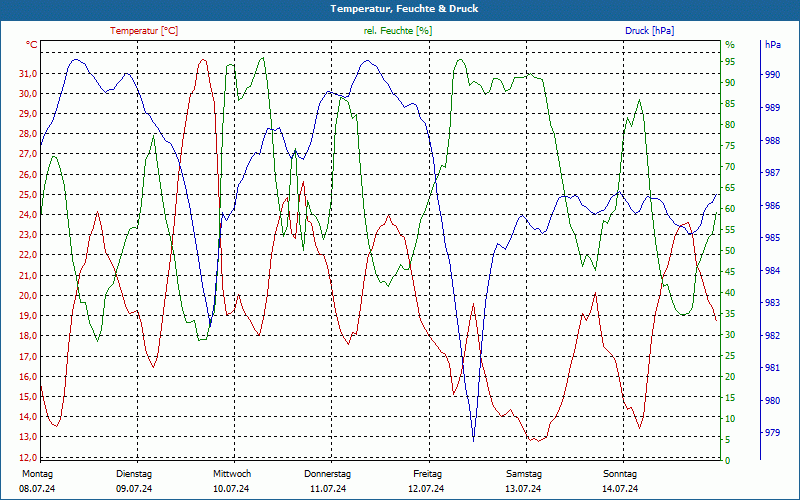This screenshot has height=500, width=800.
Task: Click the green '85' humidity axis tick
Action: click(730, 104)
